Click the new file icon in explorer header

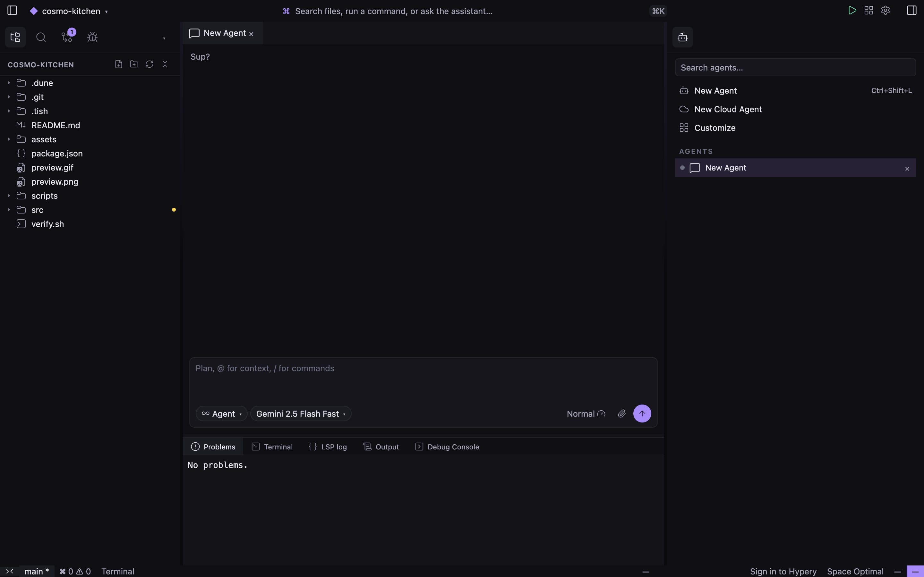(119, 64)
